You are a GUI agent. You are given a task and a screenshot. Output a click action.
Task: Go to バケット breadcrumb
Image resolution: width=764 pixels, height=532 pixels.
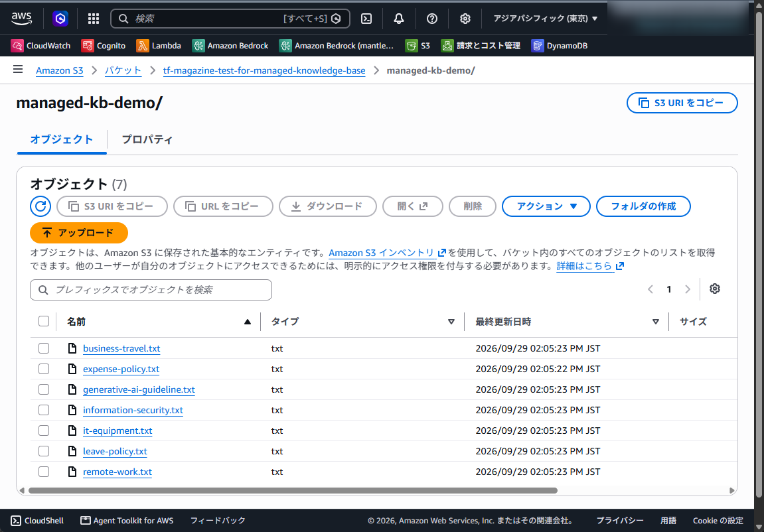[x=123, y=70]
